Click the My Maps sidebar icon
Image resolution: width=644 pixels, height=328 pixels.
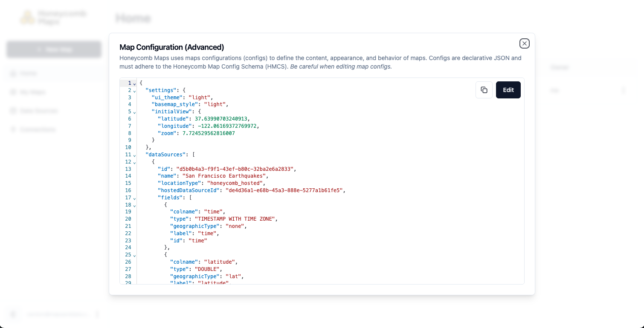click(x=13, y=92)
